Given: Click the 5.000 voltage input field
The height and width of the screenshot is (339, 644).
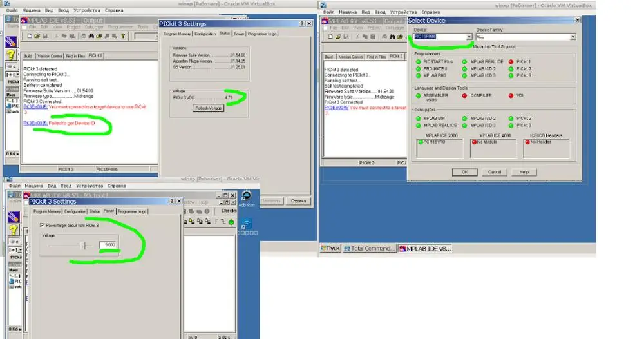Looking at the screenshot, I should pyautogui.click(x=108, y=245).
